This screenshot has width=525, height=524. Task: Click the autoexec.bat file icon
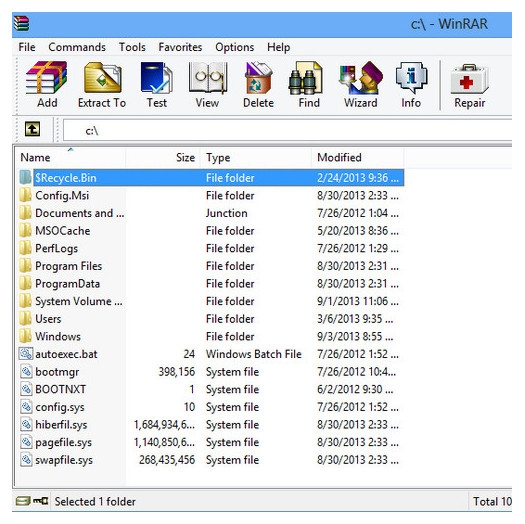point(26,354)
